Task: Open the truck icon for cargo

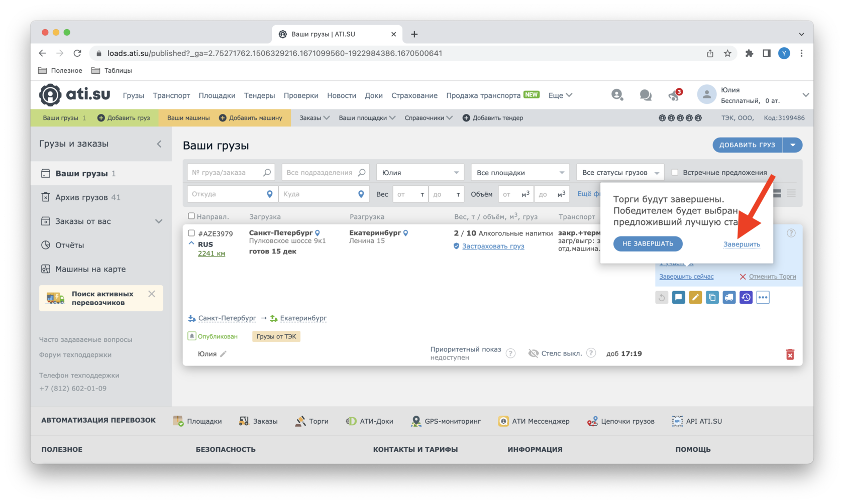Action: [x=729, y=298]
